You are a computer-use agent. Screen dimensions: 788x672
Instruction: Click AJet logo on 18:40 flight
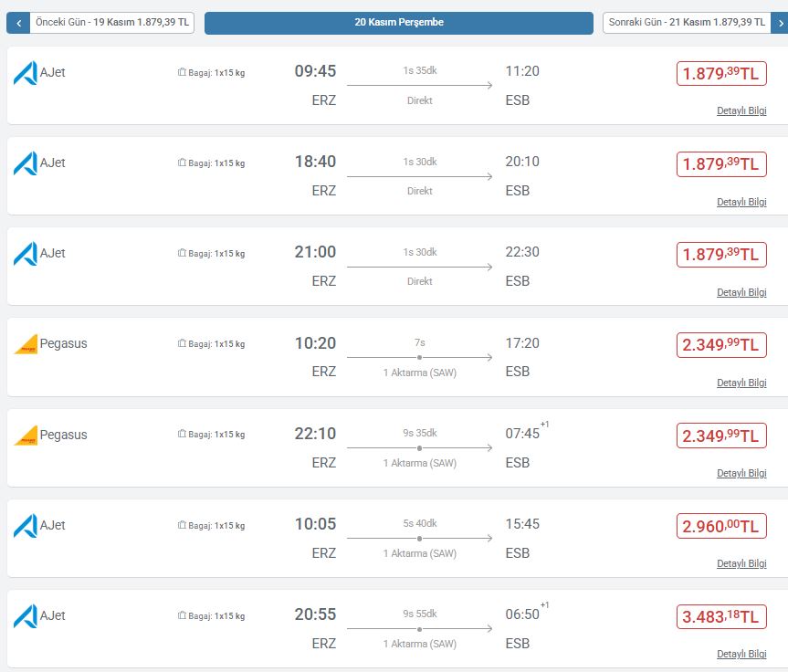pos(25,163)
